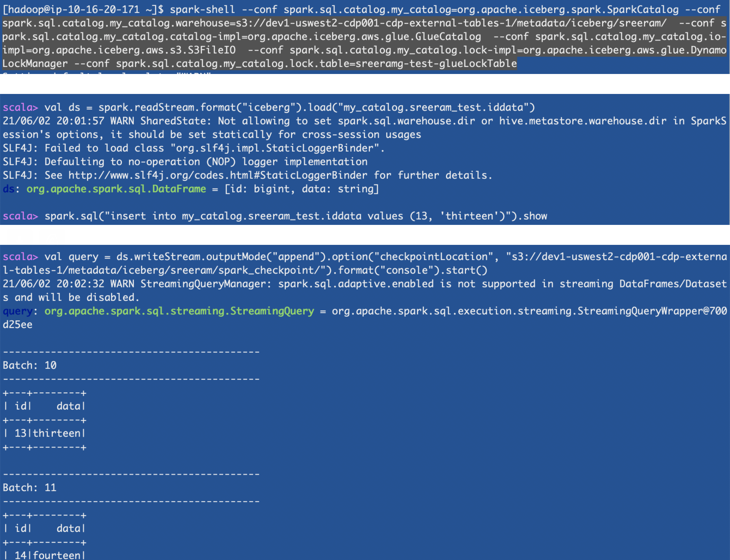Click the green org.apache.spark.sql.DataFrame type text
Viewport: 730px width, 560px height.
point(116,189)
